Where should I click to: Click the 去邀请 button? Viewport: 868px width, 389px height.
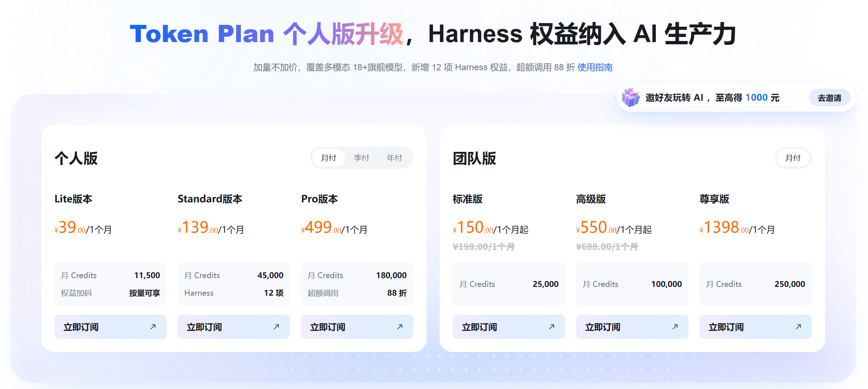point(830,98)
